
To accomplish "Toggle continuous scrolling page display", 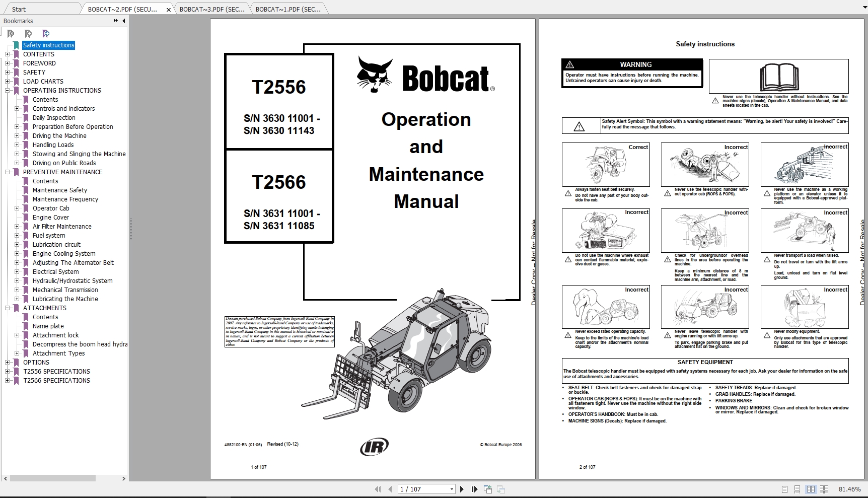I will coord(797,489).
